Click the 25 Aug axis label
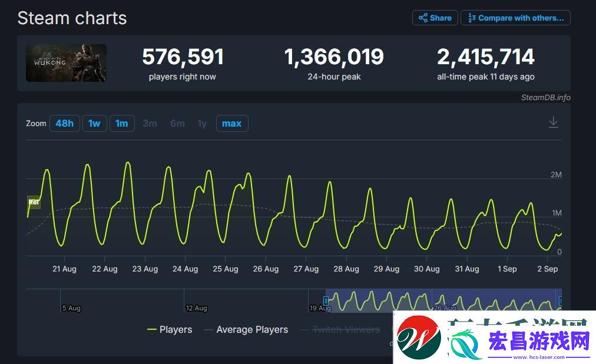Image resolution: width=596 pixels, height=364 pixels. coord(226,269)
